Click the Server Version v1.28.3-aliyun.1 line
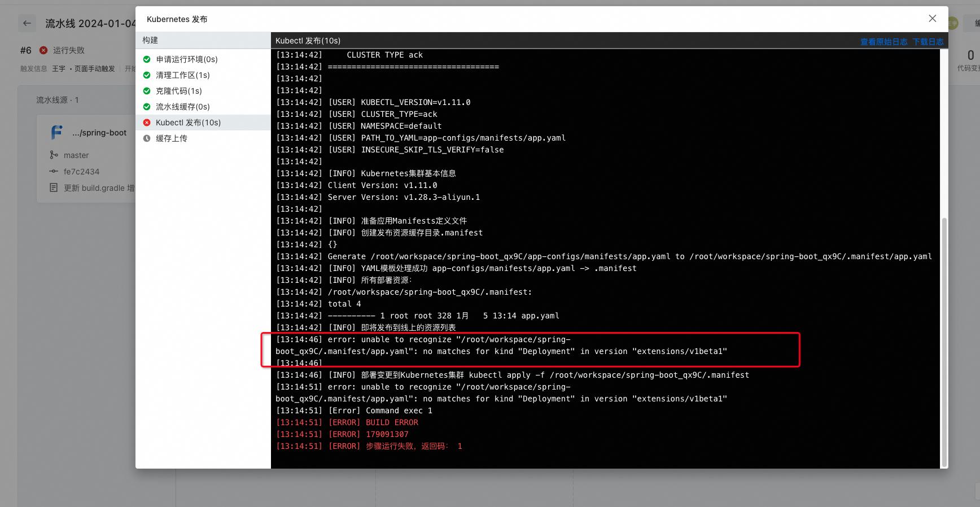980x507 pixels. pyautogui.click(x=378, y=197)
